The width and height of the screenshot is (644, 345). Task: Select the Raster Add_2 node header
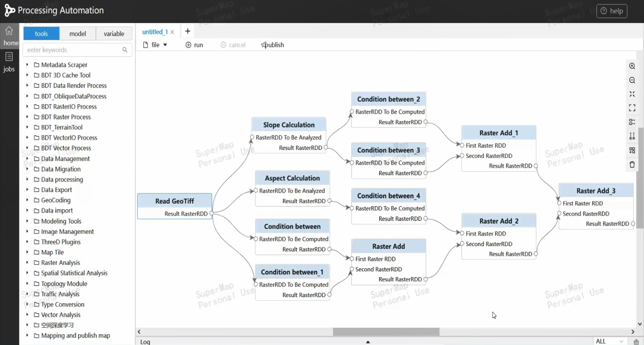click(x=499, y=221)
